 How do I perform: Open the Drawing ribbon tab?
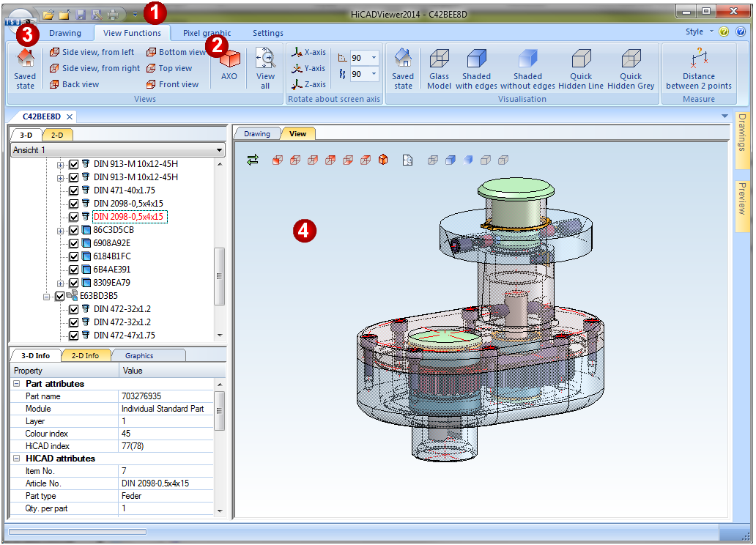click(x=65, y=33)
